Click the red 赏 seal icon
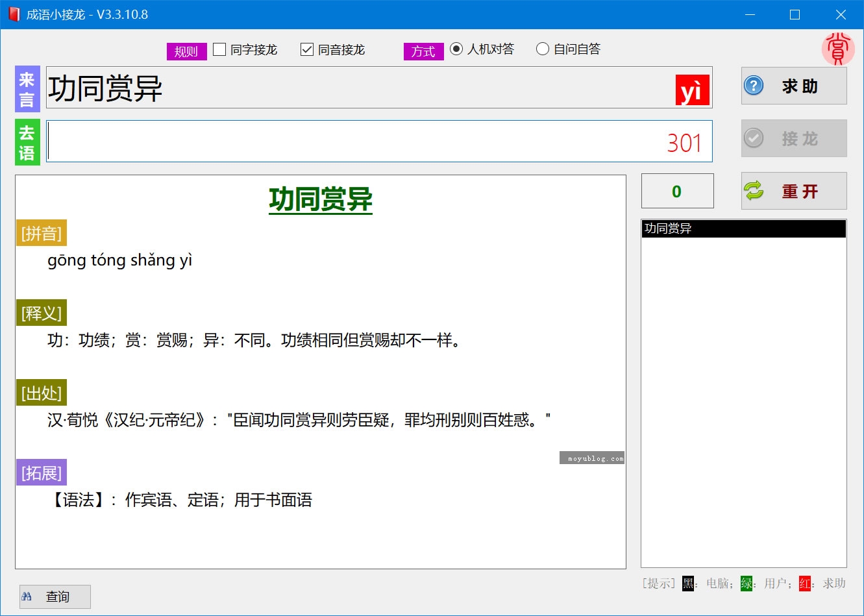This screenshot has height=616, width=864. (837, 49)
